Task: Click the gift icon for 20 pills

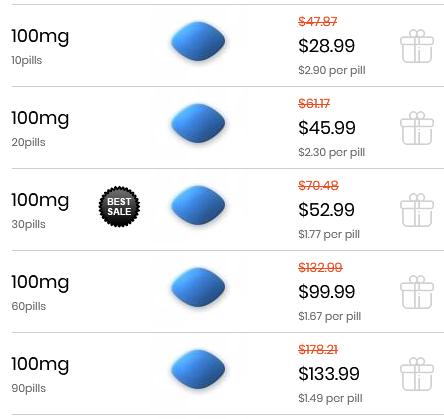Action: tap(417, 128)
